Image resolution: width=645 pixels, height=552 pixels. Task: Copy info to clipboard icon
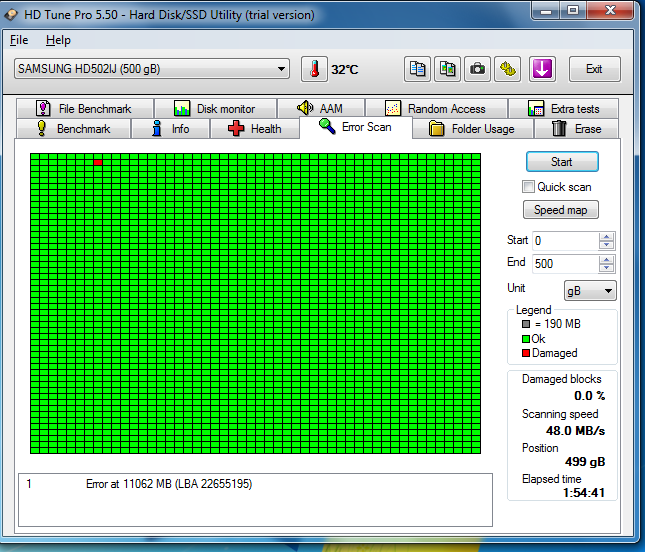point(418,69)
